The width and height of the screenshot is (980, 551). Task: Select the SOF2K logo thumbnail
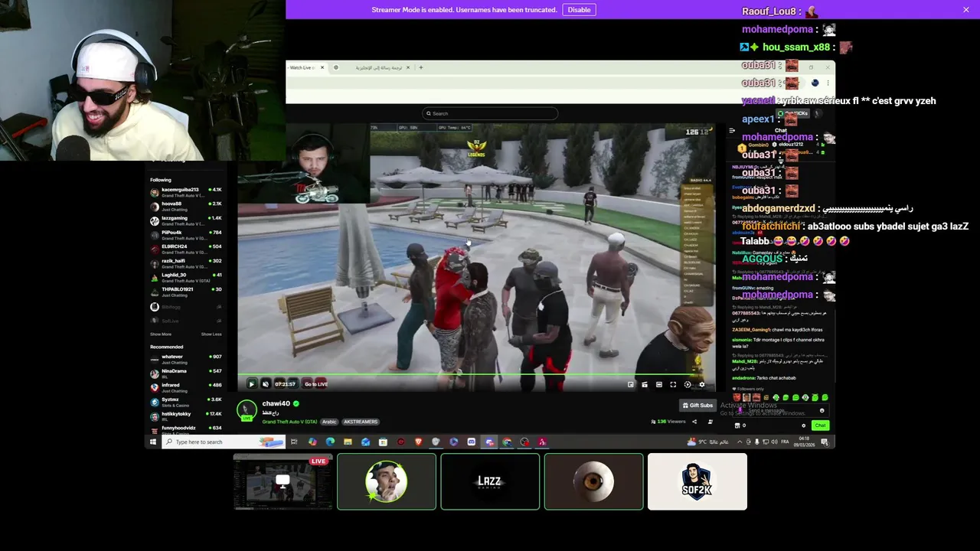(x=697, y=481)
